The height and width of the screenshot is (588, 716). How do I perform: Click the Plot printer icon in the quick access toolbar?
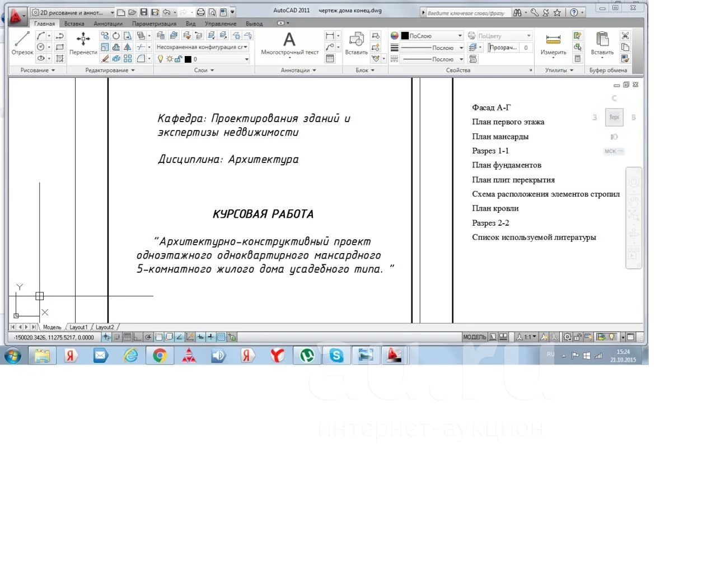200,12
